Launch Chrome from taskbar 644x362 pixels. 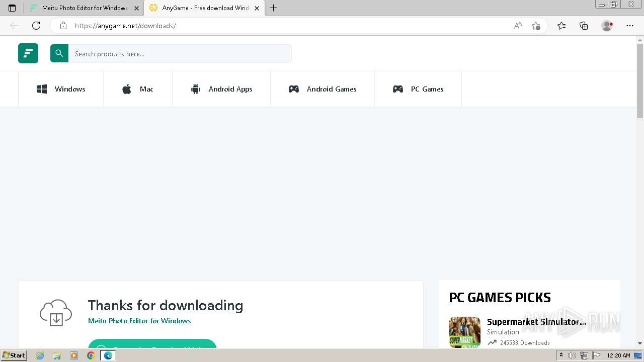tap(91, 355)
